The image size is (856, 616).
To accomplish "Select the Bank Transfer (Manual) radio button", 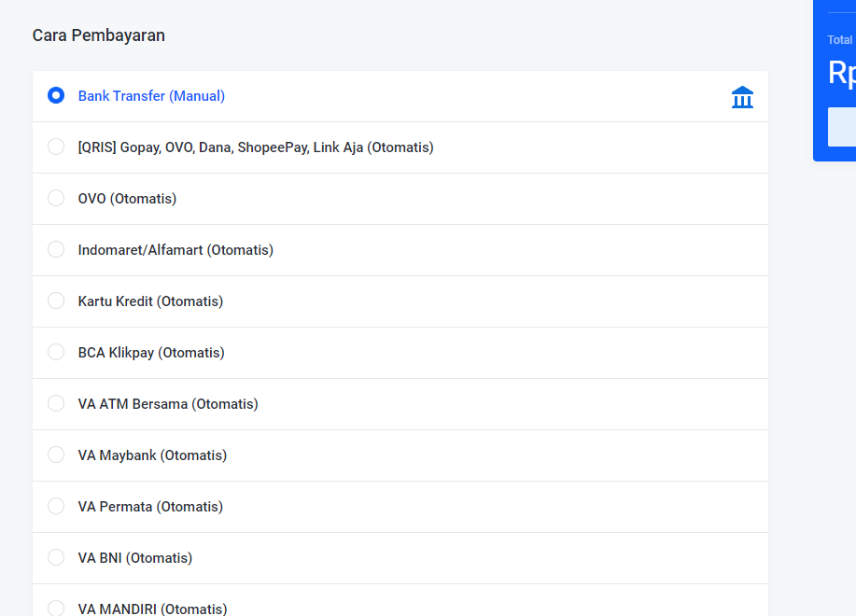I will pos(56,95).
